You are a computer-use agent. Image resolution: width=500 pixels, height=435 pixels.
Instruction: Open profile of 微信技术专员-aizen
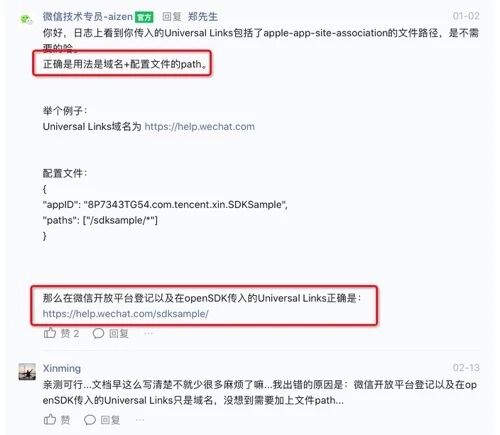[88, 16]
